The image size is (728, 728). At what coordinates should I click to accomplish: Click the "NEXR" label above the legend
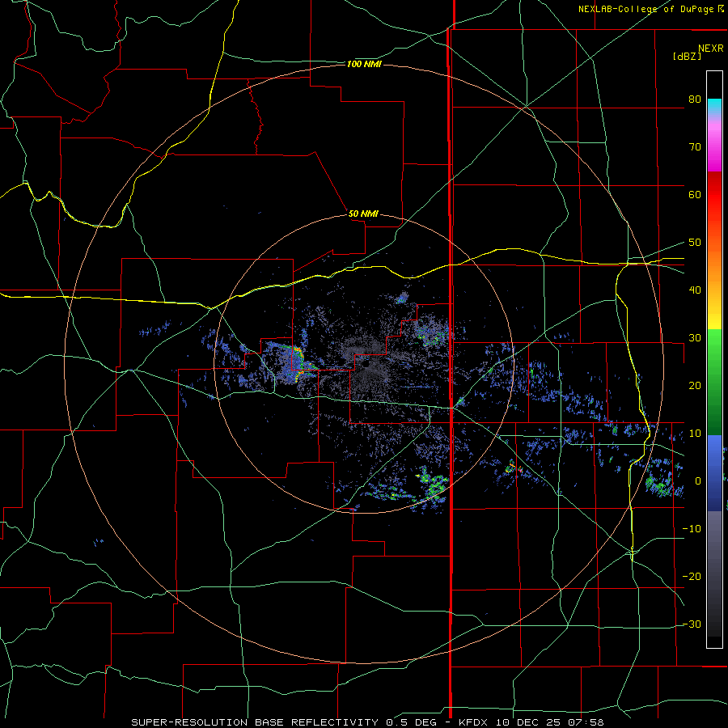coord(711,49)
